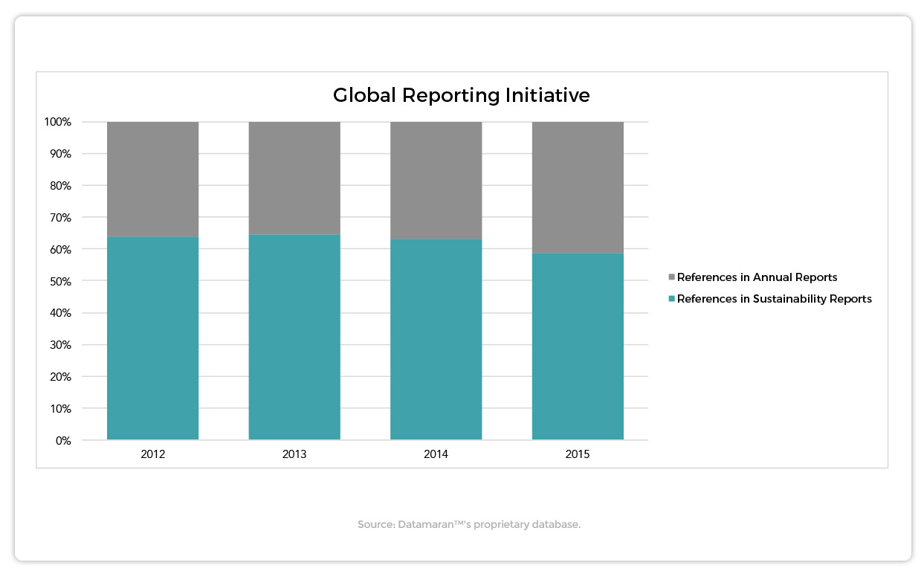Click the 50% y-axis label
The height and width of the screenshot is (577, 924).
pyautogui.click(x=60, y=281)
